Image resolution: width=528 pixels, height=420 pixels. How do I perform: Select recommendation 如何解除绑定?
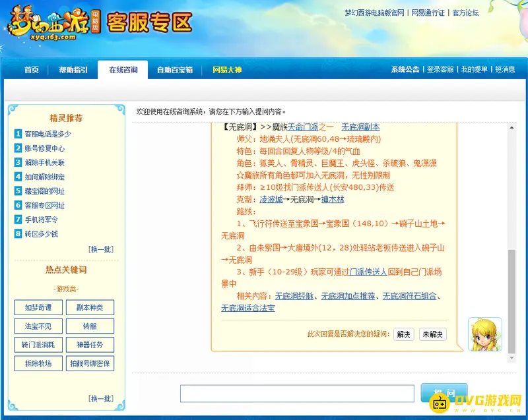(44, 177)
